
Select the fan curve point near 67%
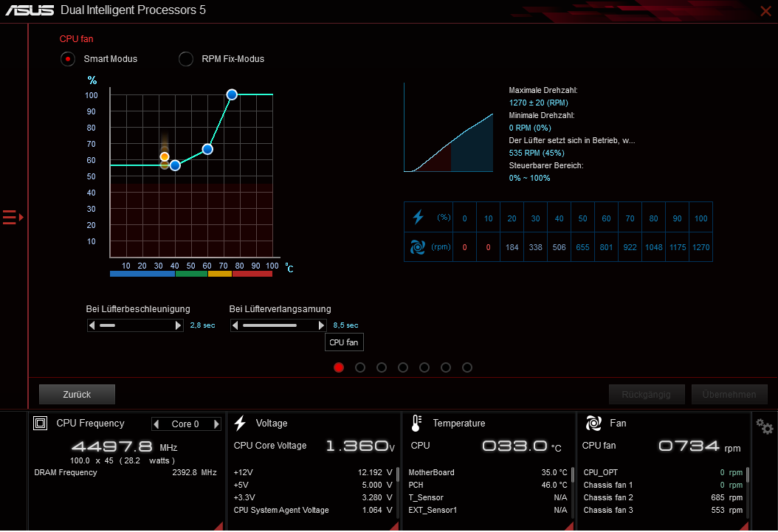tap(207, 149)
